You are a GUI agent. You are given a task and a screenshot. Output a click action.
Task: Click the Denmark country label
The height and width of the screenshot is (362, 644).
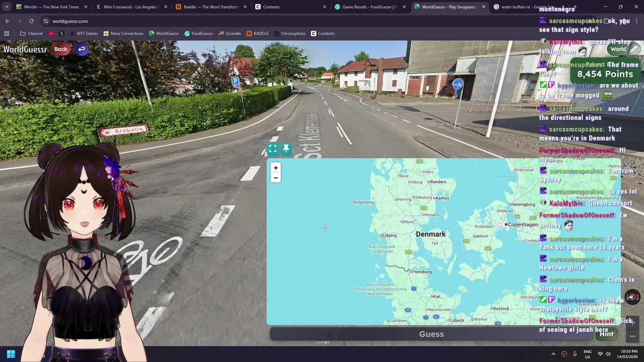[x=431, y=234]
